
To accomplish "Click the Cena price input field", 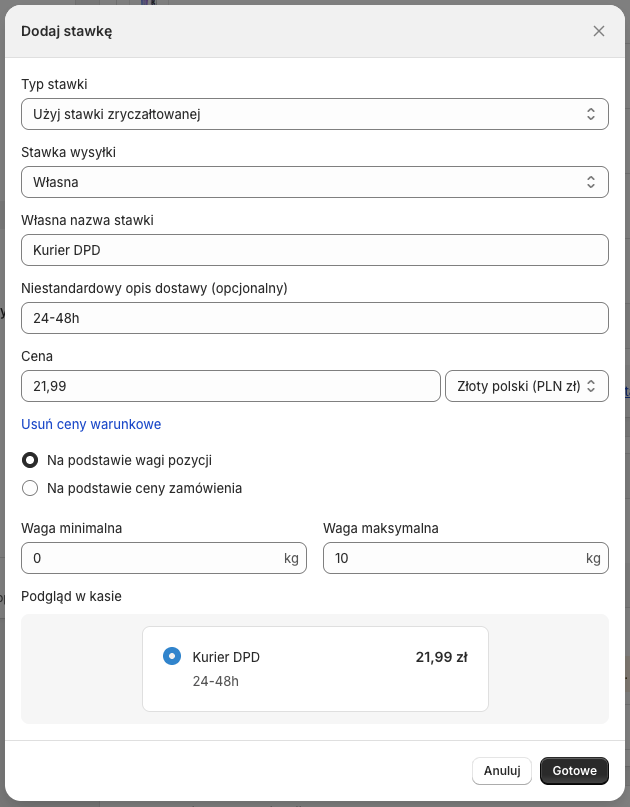I will coord(230,385).
